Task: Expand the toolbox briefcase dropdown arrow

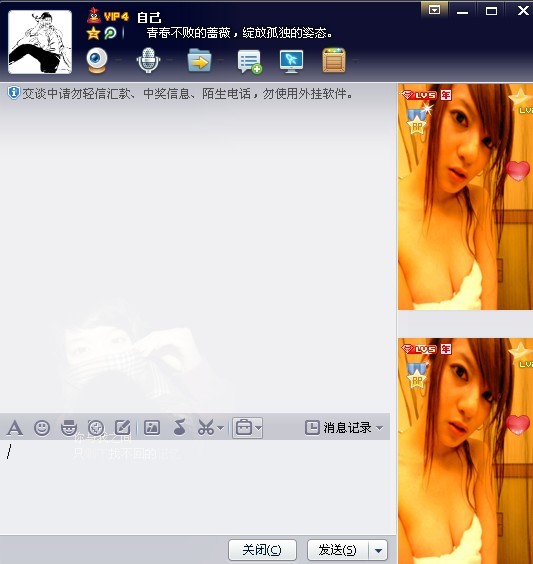Action: (x=258, y=428)
